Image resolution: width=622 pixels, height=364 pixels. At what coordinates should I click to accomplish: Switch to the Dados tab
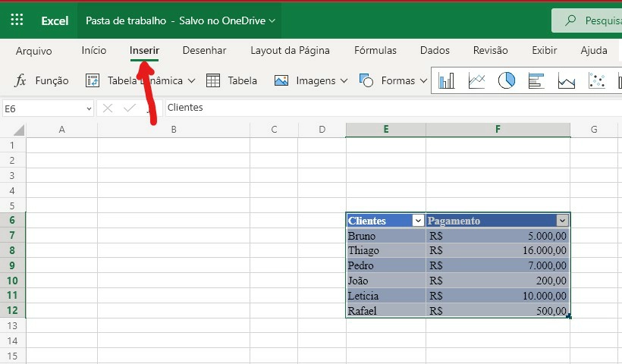[435, 50]
